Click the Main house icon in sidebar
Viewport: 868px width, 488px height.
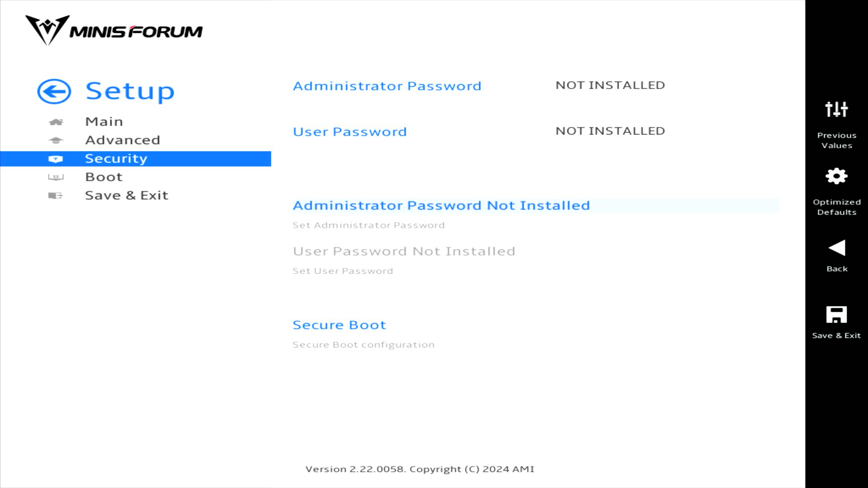click(x=56, y=122)
